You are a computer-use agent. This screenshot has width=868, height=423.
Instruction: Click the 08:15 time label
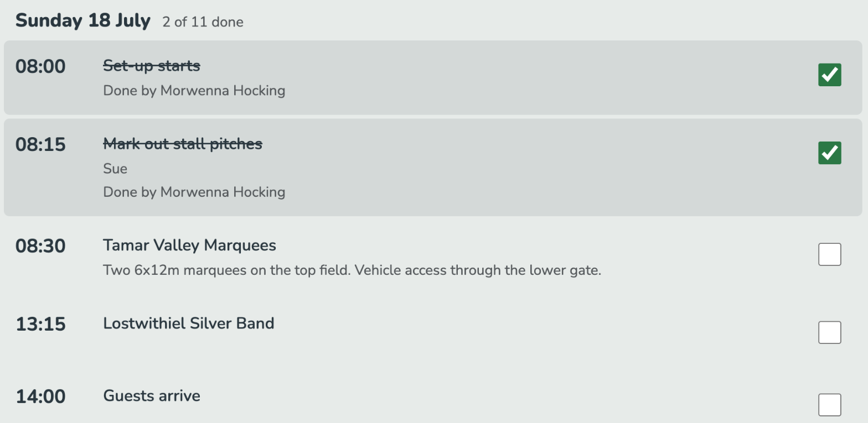[x=40, y=144]
